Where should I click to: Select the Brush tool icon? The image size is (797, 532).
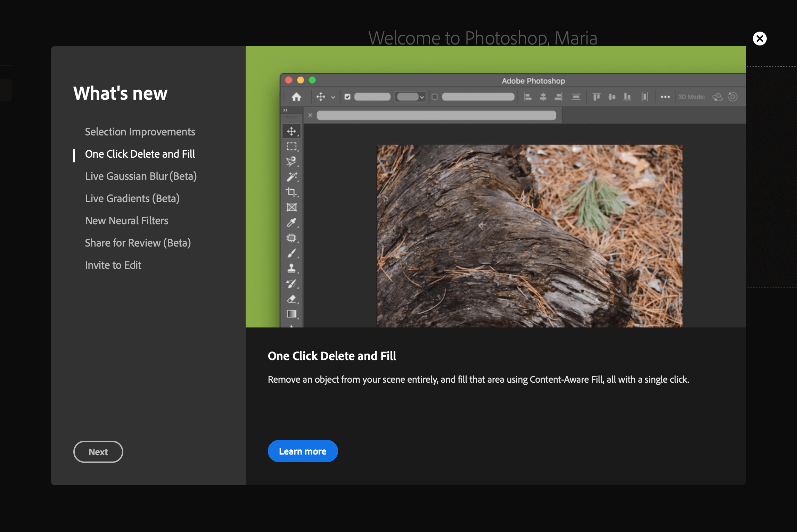(x=291, y=253)
